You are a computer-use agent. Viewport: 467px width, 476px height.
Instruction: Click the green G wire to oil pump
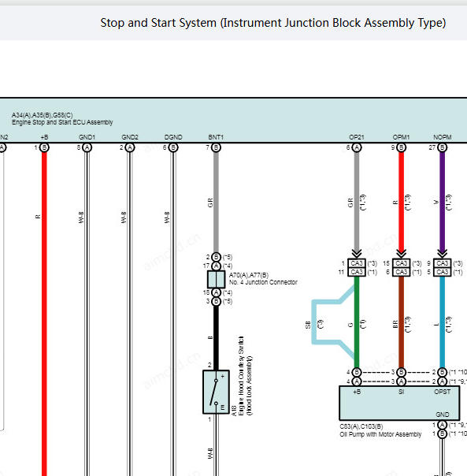point(357,322)
